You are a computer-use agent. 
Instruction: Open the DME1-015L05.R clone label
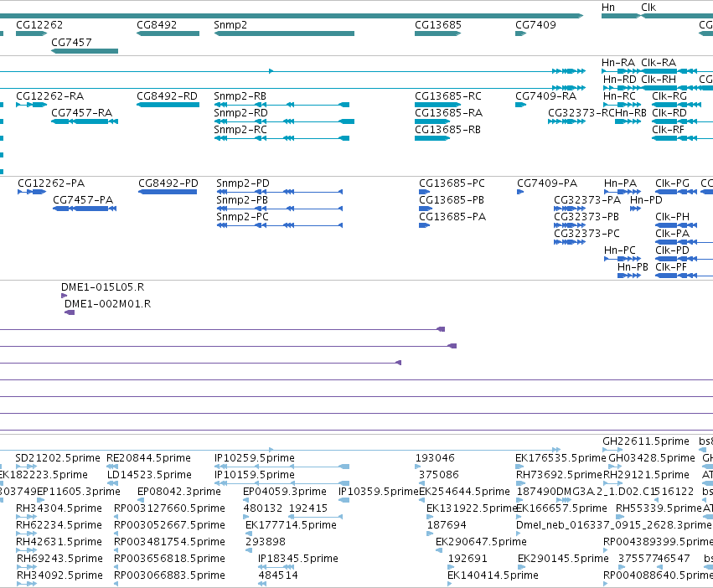103,287
